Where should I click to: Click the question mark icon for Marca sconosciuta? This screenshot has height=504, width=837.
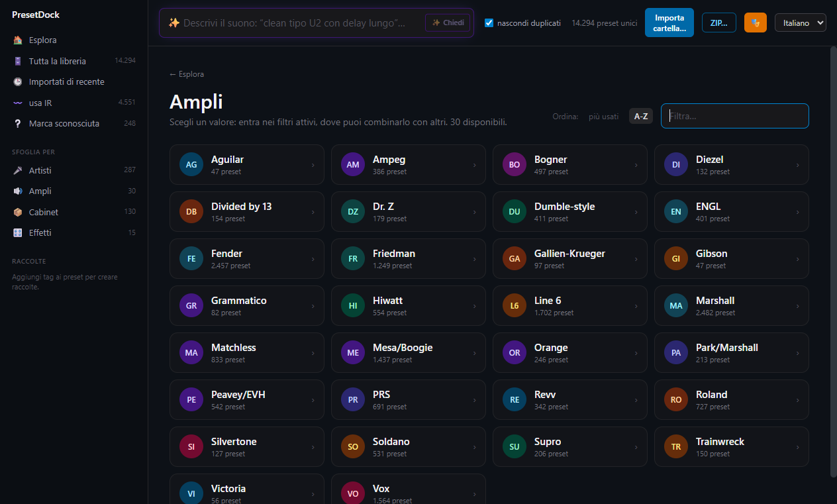coord(18,124)
